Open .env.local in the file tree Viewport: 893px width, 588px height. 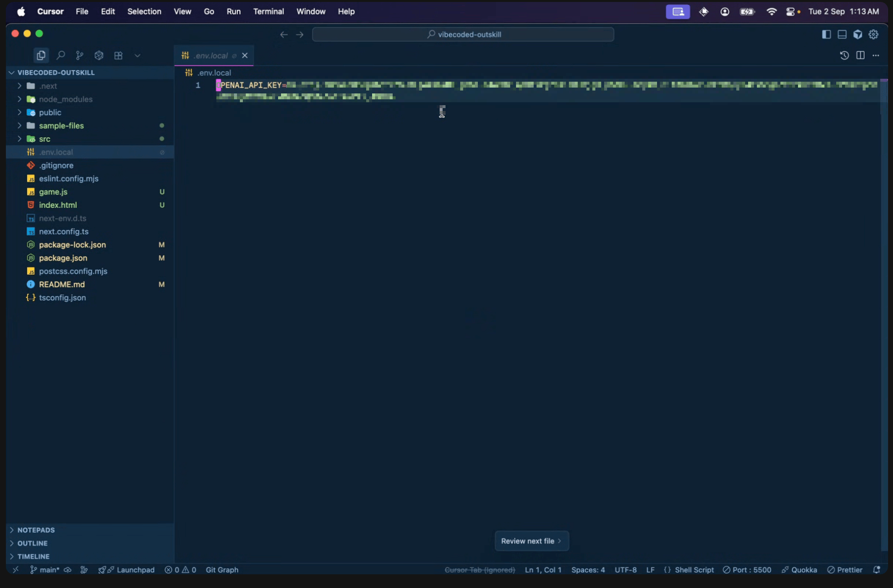pos(90,152)
